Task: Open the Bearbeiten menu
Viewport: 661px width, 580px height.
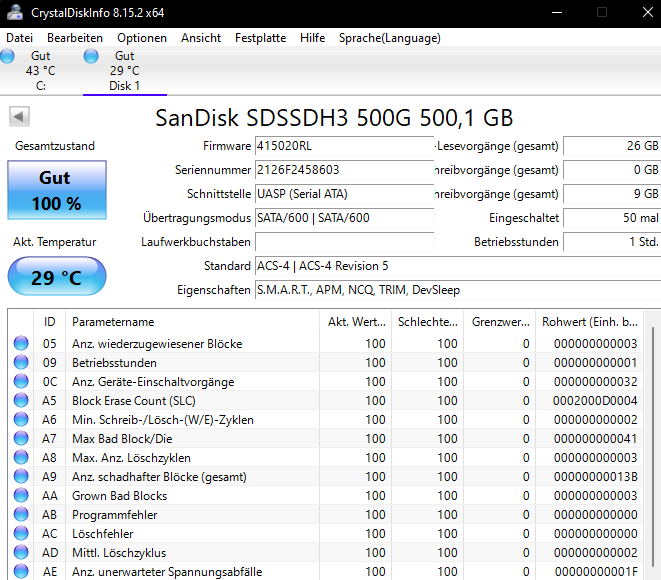Action: [x=75, y=38]
